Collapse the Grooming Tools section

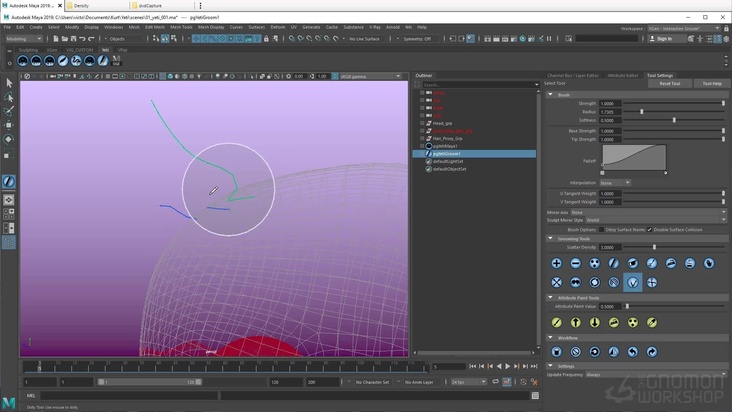[550, 238]
